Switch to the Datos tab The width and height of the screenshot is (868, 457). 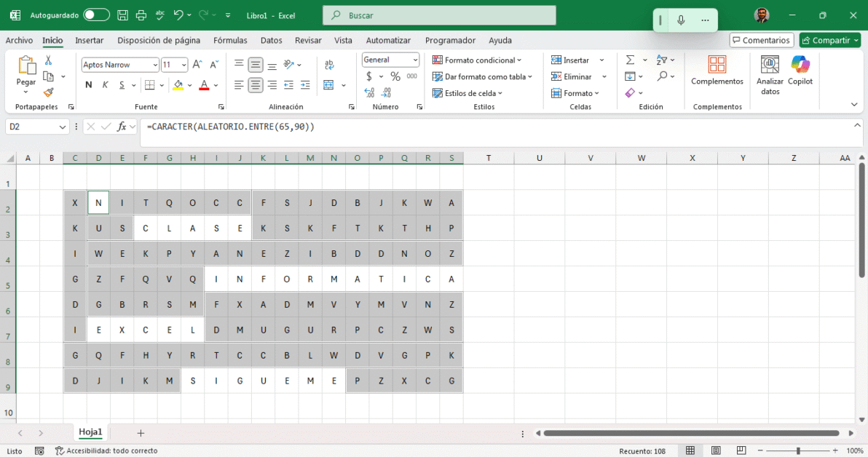click(x=271, y=41)
